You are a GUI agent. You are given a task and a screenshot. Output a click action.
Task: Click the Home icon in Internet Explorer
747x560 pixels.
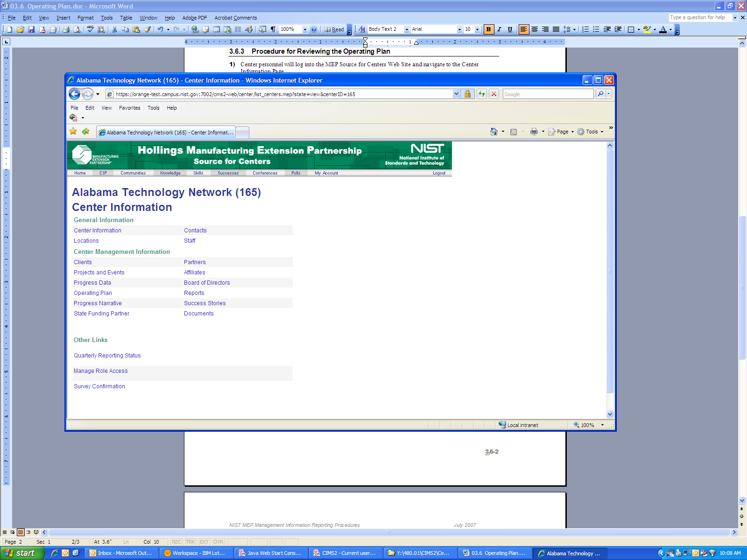pyautogui.click(x=494, y=132)
